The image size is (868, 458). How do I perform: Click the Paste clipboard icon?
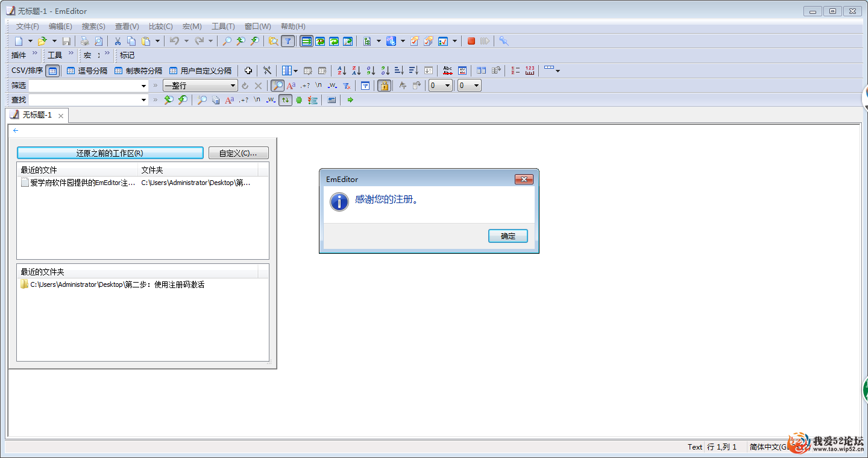click(x=146, y=41)
